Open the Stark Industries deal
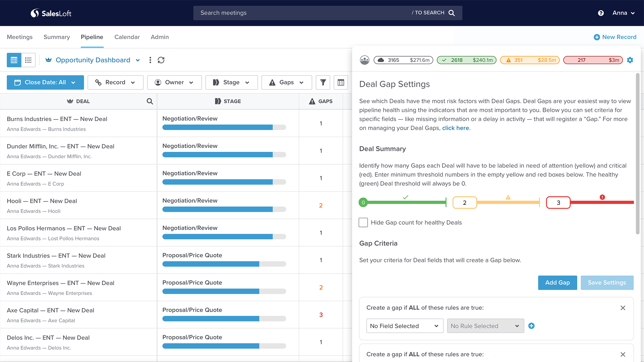The image size is (644, 362). point(56,256)
